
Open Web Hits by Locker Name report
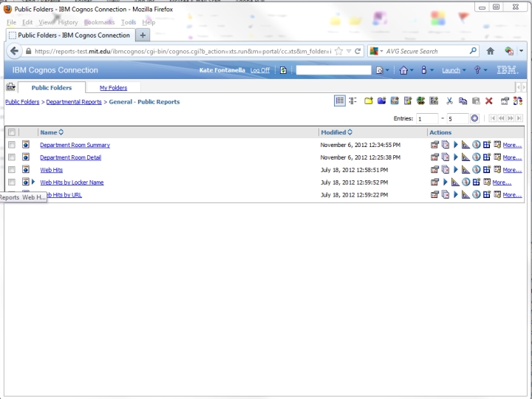[x=72, y=183]
